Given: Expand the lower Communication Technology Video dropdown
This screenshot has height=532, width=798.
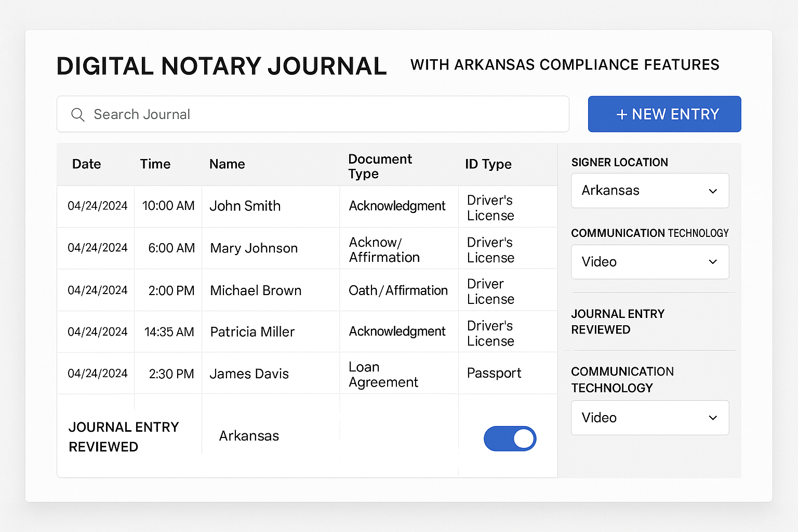Looking at the screenshot, I should click(649, 418).
